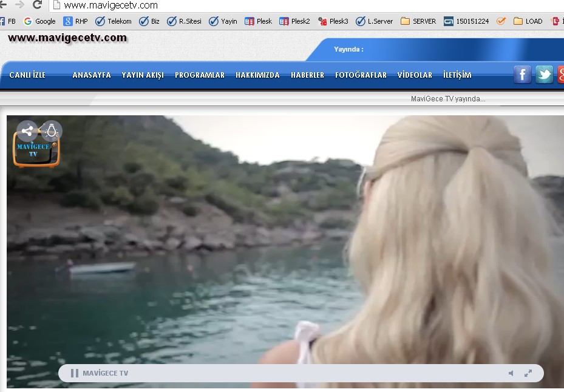Open the RHP bookmark
Screen dimensions: 564x392
point(75,21)
